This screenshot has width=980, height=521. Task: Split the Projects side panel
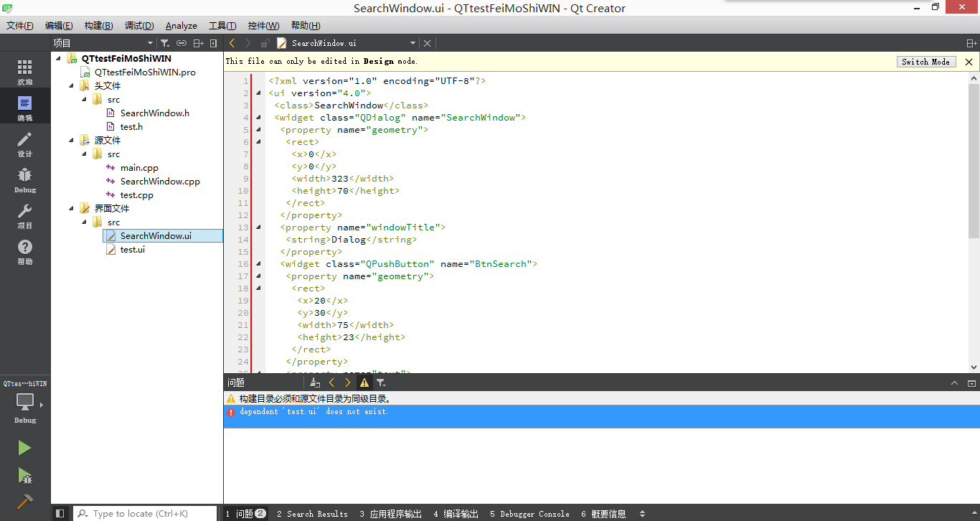click(x=199, y=43)
